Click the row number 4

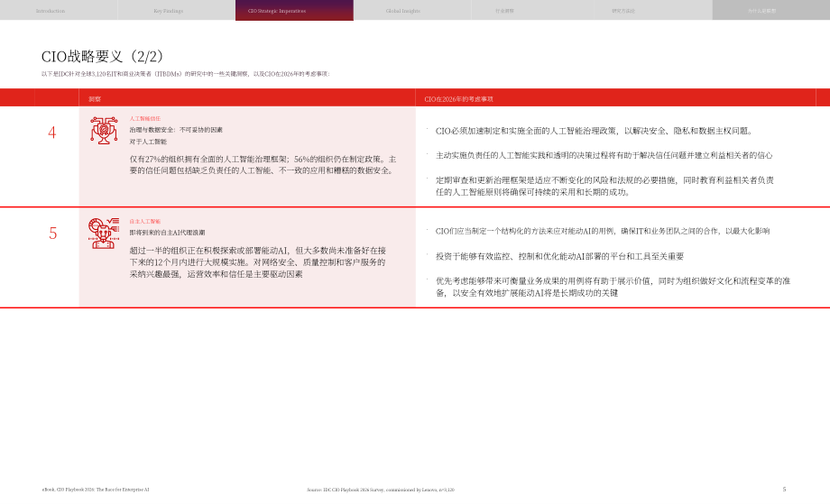[x=52, y=133]
